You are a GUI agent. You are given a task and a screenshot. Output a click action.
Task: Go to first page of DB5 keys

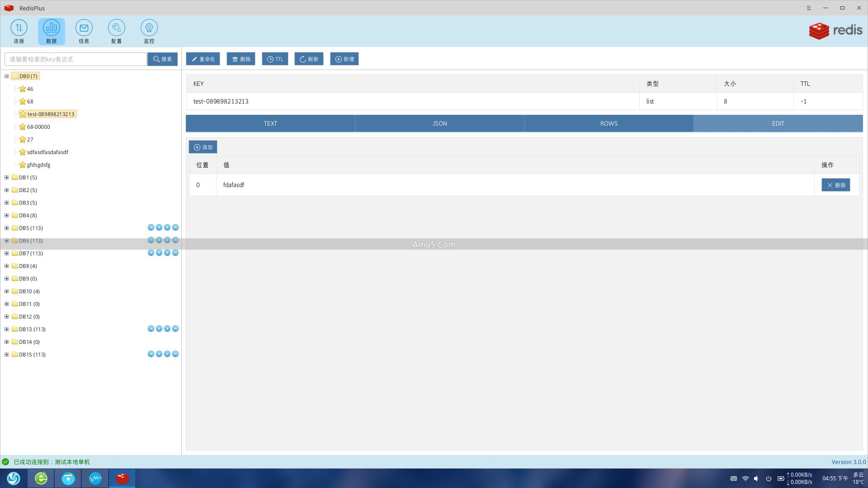pyautogui.click(x=151, y=228)
